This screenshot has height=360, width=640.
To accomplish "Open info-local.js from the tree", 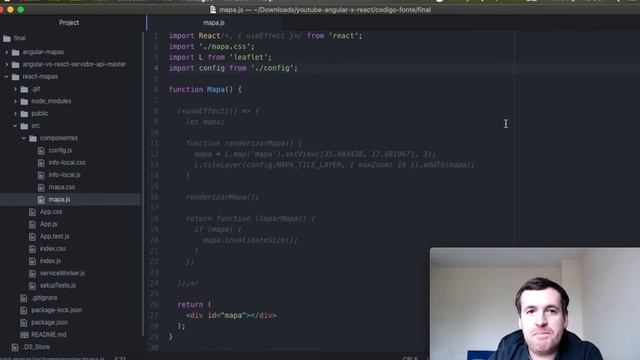I will [64, 175].
